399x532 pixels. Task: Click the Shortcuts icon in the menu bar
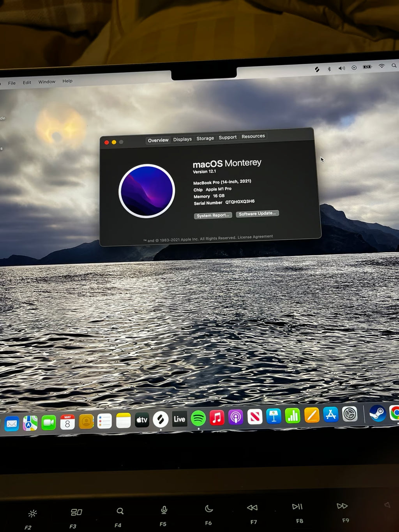318,68
